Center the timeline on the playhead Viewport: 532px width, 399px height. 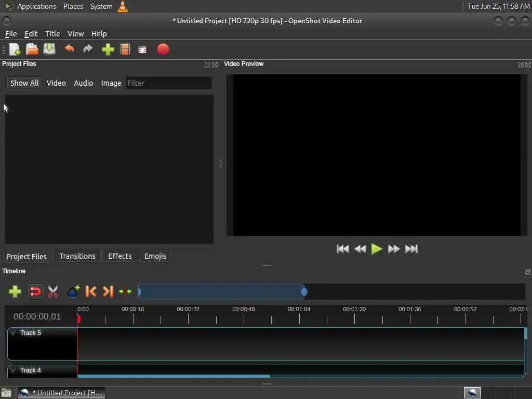(125, 291)
